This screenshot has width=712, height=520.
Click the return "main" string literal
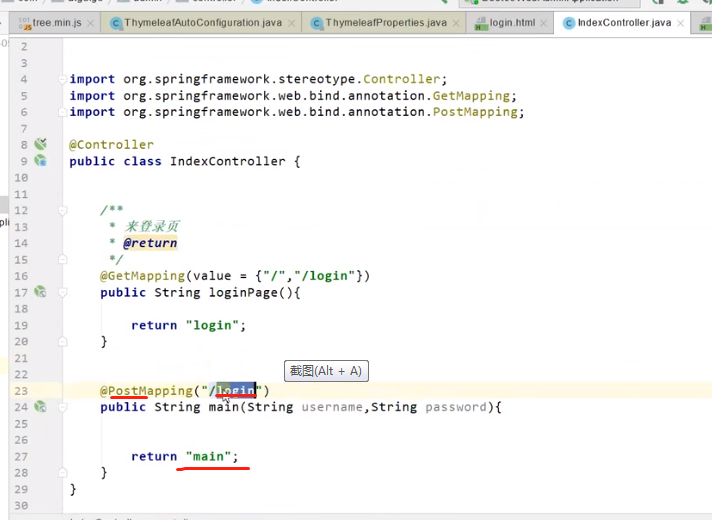click(212, 456)
